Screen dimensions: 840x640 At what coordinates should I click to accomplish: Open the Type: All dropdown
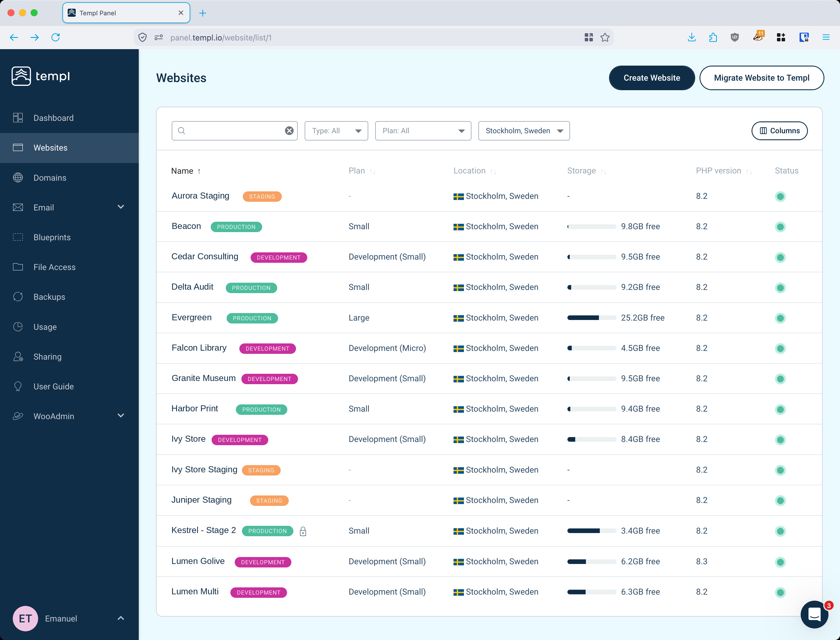[x=336, y=131]
